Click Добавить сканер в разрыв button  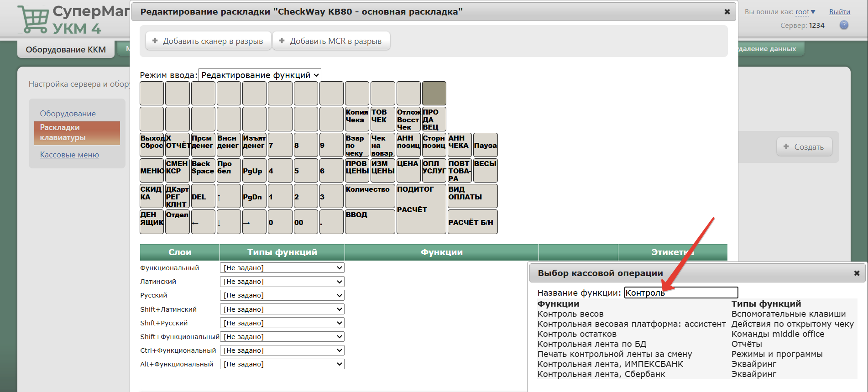208,41
